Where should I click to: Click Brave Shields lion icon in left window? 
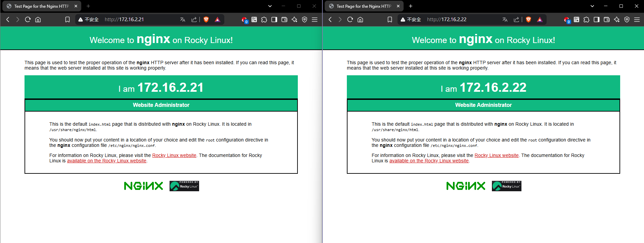point(206,19)
